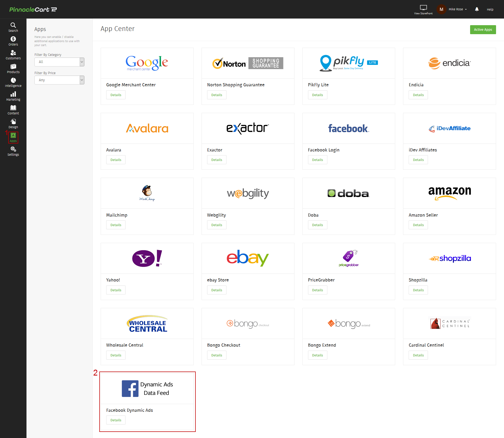This screenshot has width=504, height=438.
Task: Click the doba logo
Action: point(349,193)
